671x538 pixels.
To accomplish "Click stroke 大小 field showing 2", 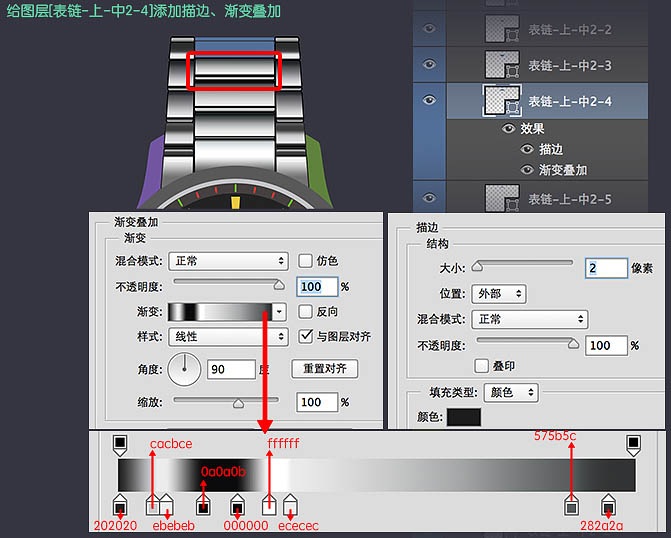I will pos(606,268).
